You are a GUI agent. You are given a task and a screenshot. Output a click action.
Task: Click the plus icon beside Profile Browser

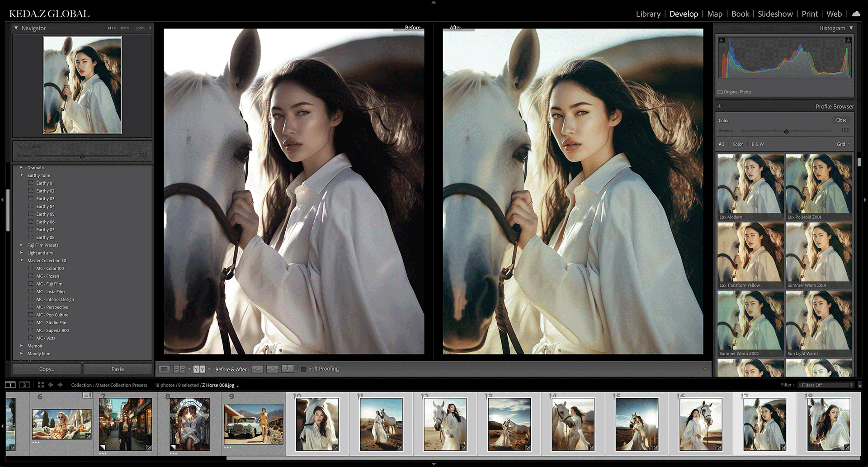point(720,106)
